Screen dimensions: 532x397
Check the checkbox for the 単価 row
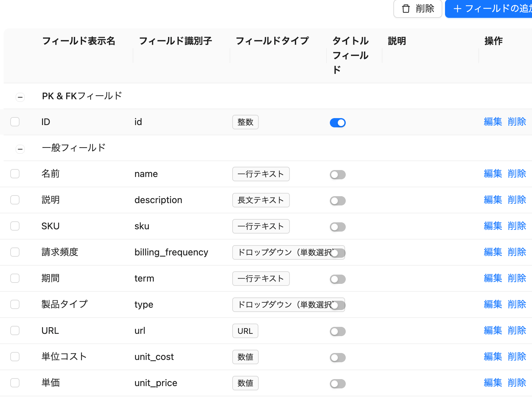tap(15, 383)
